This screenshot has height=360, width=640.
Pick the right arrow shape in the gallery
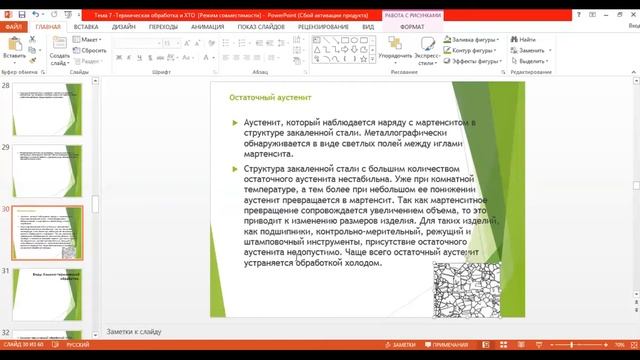(345, 50)
